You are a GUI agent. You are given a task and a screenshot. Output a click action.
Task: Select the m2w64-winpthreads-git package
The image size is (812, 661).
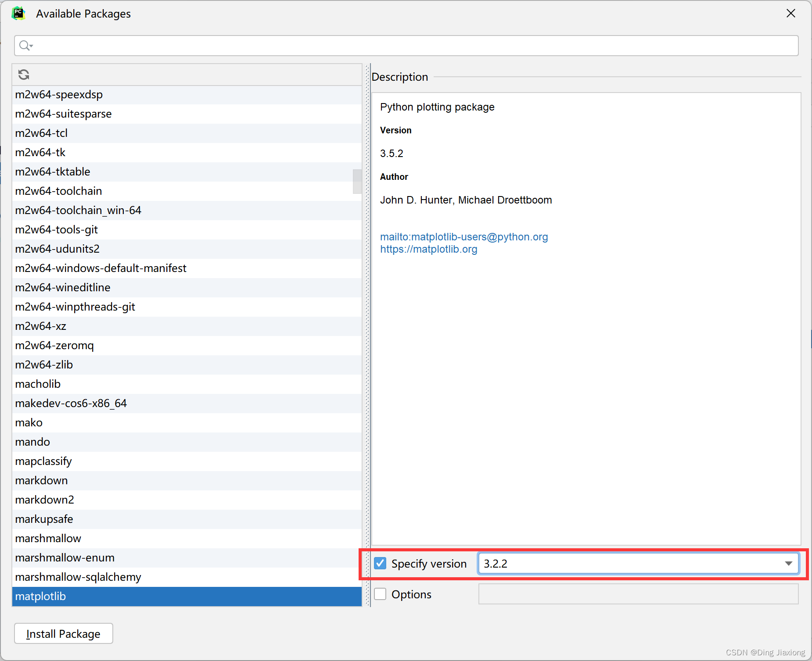pyautogui.click(x=187, y=307)
